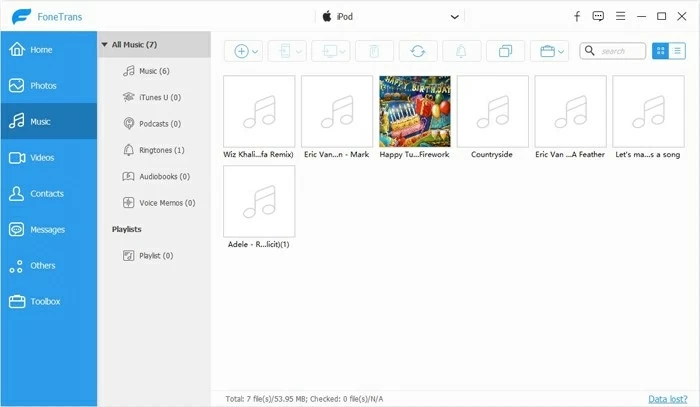Click the Add files plus button
Screen dimensions: 700x407
[241, 51]
